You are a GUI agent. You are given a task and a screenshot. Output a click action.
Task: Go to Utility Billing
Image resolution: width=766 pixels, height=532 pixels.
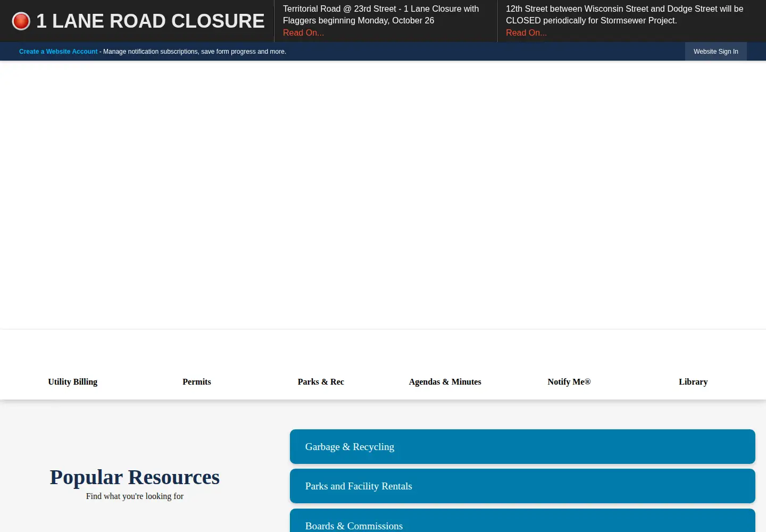tap(73, 382)
